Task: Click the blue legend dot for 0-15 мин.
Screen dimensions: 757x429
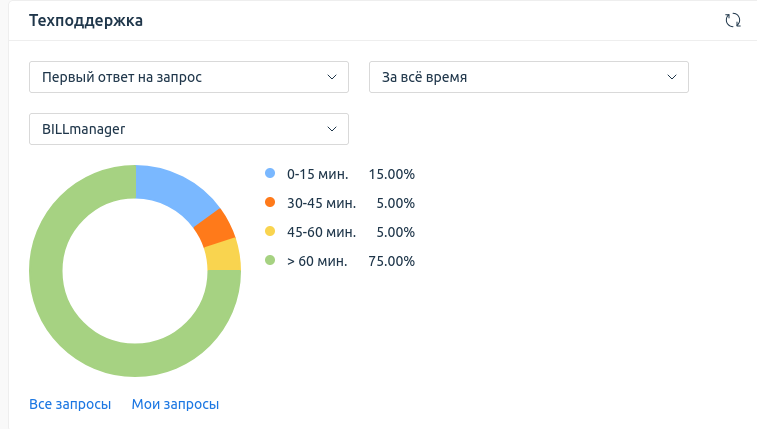Action: coord(270,174)
